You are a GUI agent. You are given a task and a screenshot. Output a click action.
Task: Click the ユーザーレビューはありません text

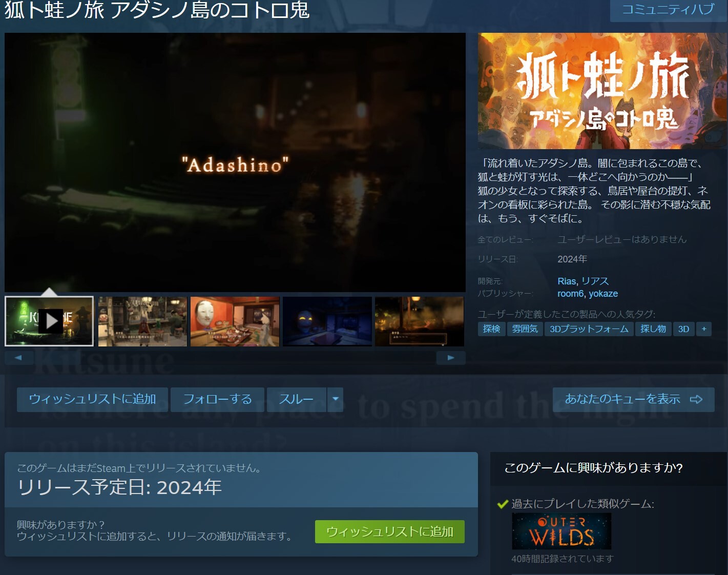622,239
